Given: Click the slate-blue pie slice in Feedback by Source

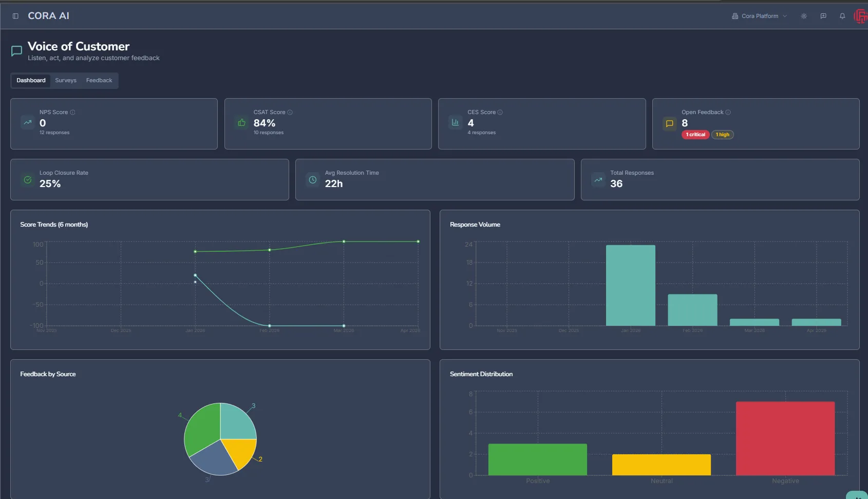Looking at the screenshot, I should click(x=215, y=458).
